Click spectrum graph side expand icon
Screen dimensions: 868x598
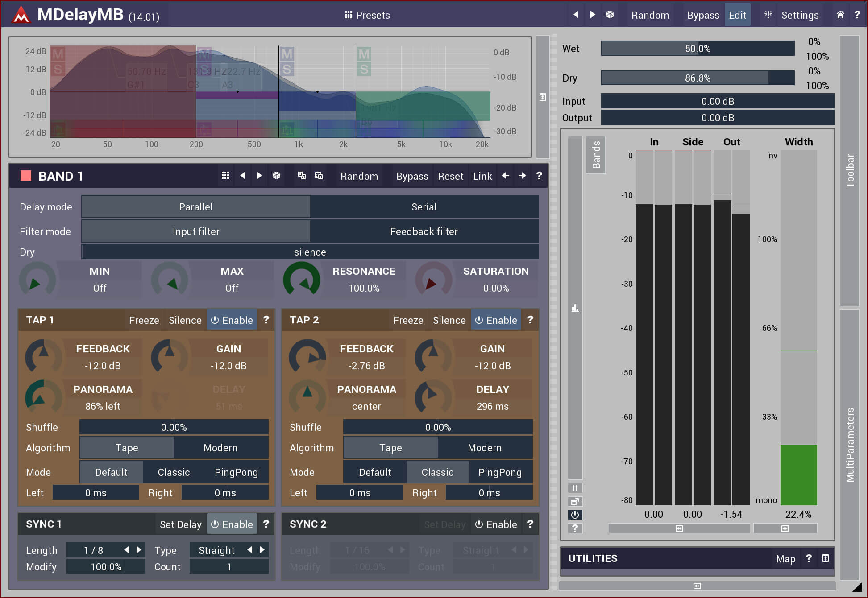click(x=543, y=97)
